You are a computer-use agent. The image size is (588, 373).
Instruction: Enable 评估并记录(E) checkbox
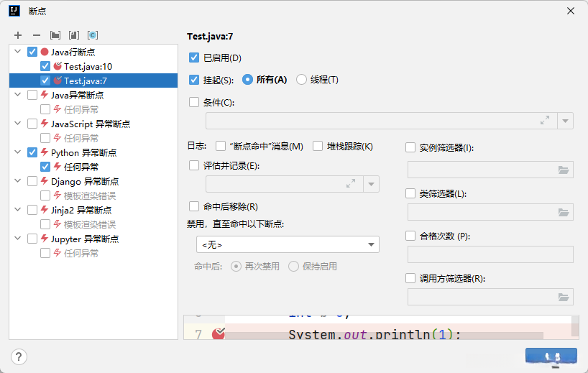click(x=194, y=165)
